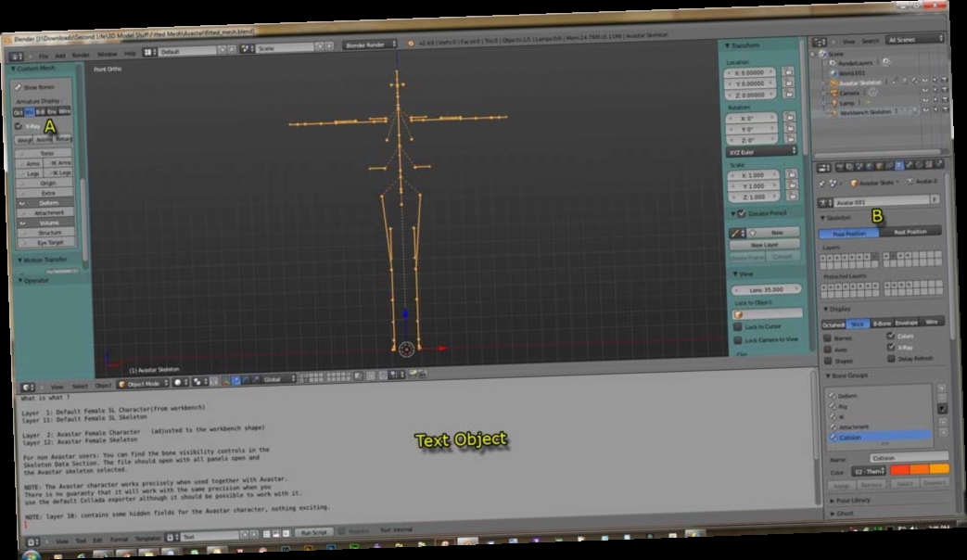Enable the Grease Pencil checkbox
This screenshot has height=560, width=967.
click(742, 213)
